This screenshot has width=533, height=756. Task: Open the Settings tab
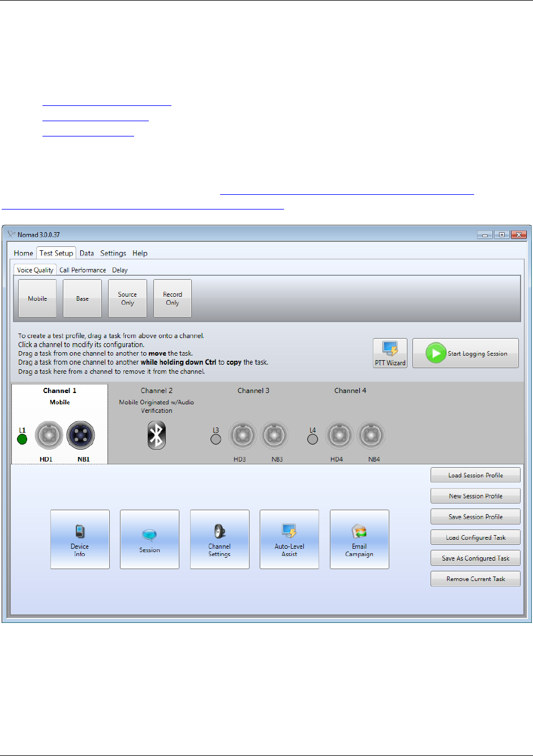click(113, 253)
